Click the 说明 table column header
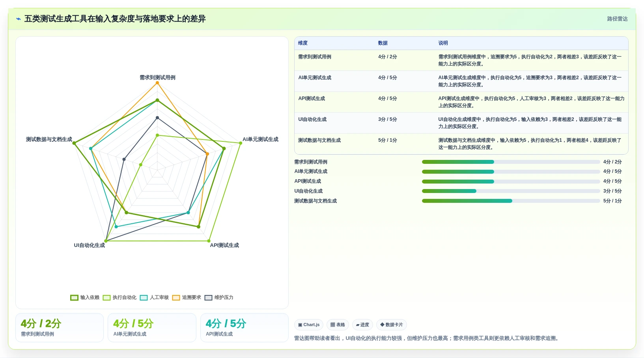Image resolution: width=644 pixels, height=358 pixels. tap(443, 43)
